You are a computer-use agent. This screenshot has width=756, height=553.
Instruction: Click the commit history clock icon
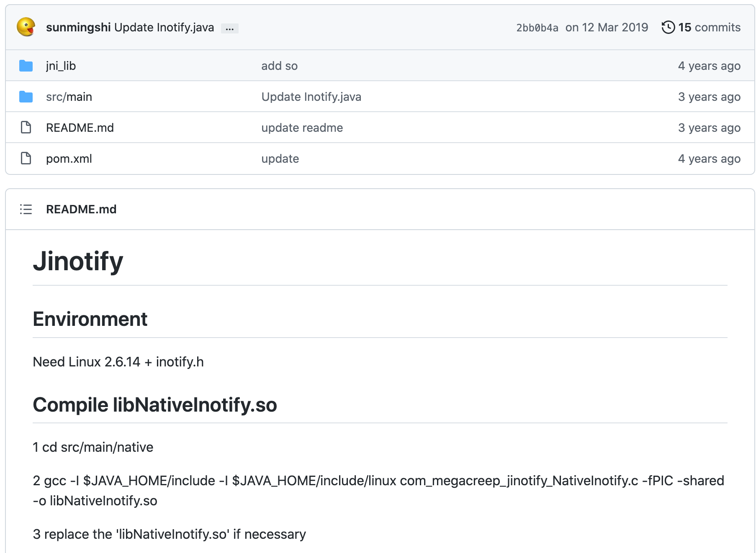point(668,27)
